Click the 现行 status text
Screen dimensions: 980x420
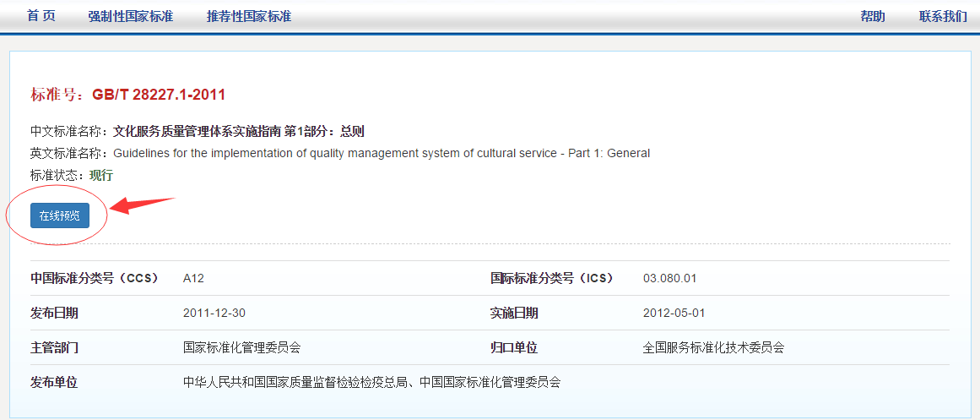click(101, 175)
